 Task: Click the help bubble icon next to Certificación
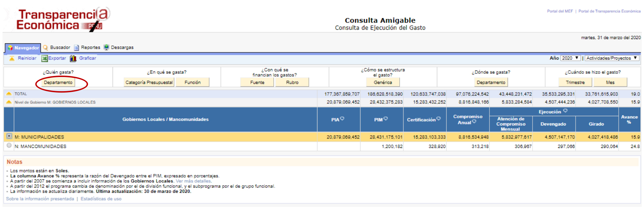point(438,119)
